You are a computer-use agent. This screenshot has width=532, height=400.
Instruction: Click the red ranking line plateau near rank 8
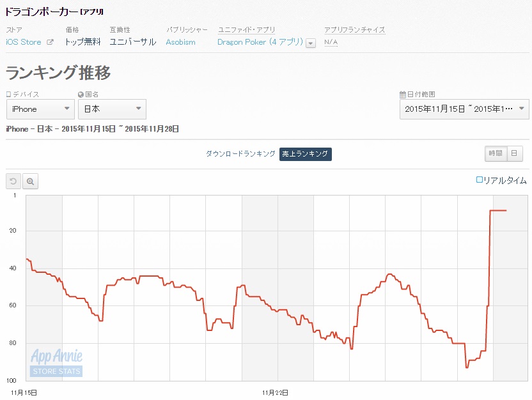[498, 210]
